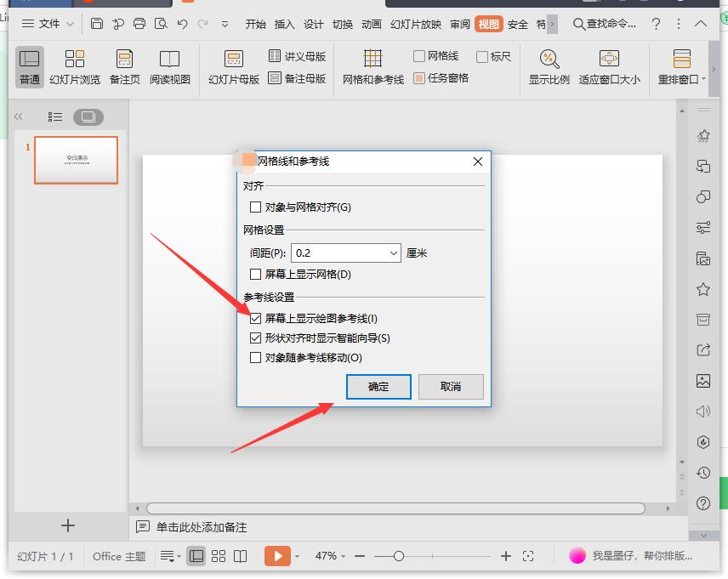
Task: Open the Transitions (切换) tab
Action: tap(343, 24)
